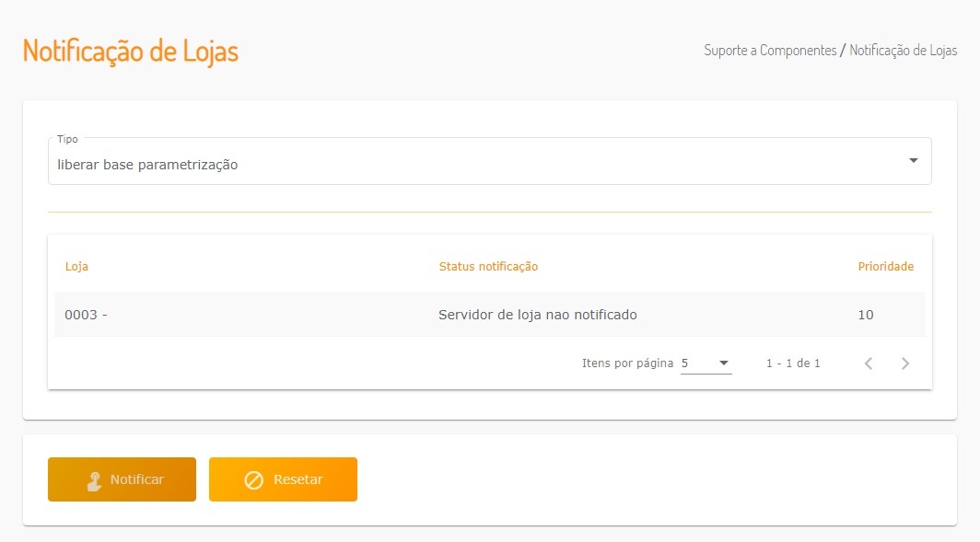This screenshot has width=980, height=542.
Task: Click the priority value 10
Action: coord(866,315)
